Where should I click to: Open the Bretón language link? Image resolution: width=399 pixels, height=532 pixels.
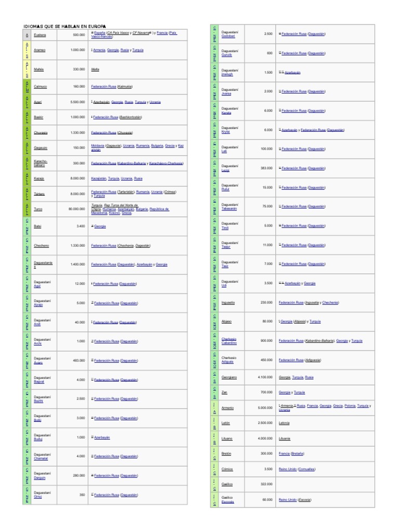point(226,454)
